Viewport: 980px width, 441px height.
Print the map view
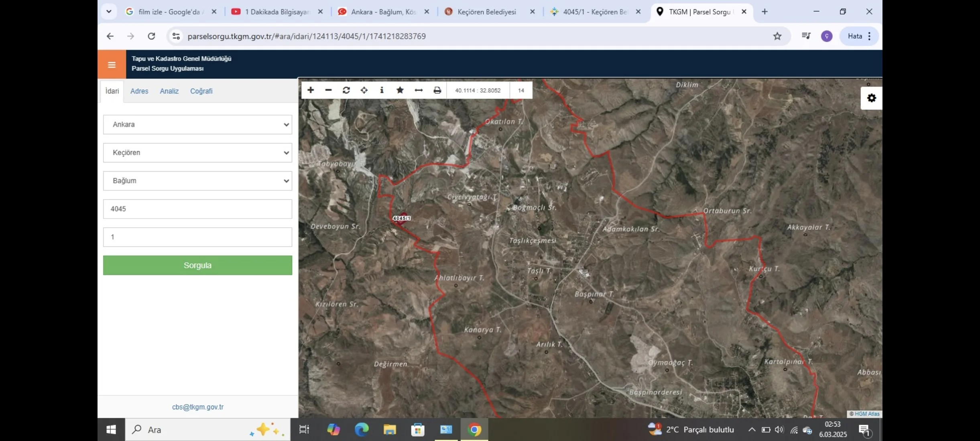(x=437, y=90)
